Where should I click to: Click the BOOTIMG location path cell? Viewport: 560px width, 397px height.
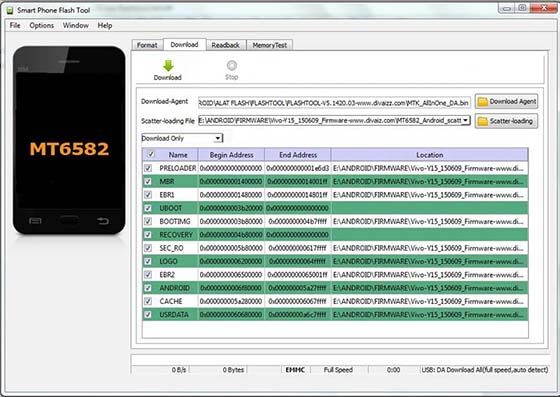pos(430,221)
